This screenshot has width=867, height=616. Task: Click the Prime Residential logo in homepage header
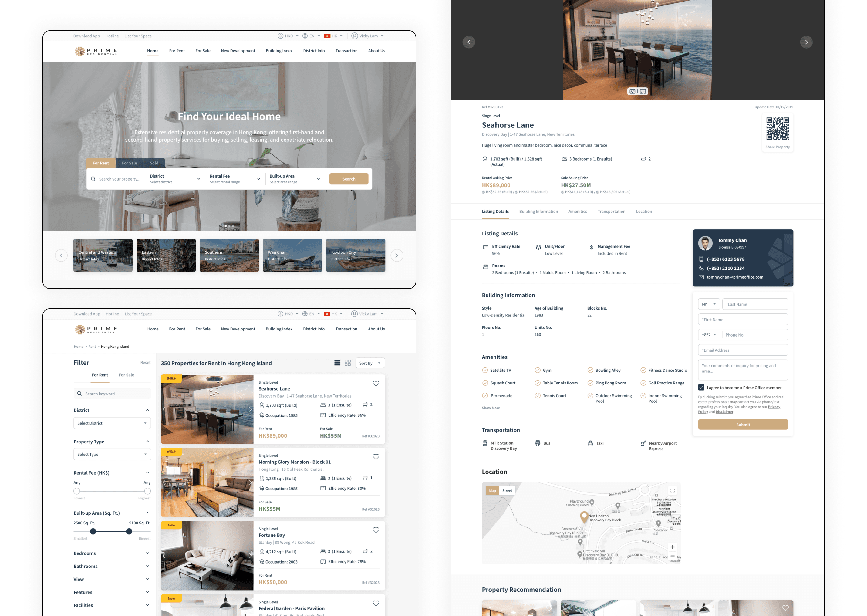[x=96, y=51]
